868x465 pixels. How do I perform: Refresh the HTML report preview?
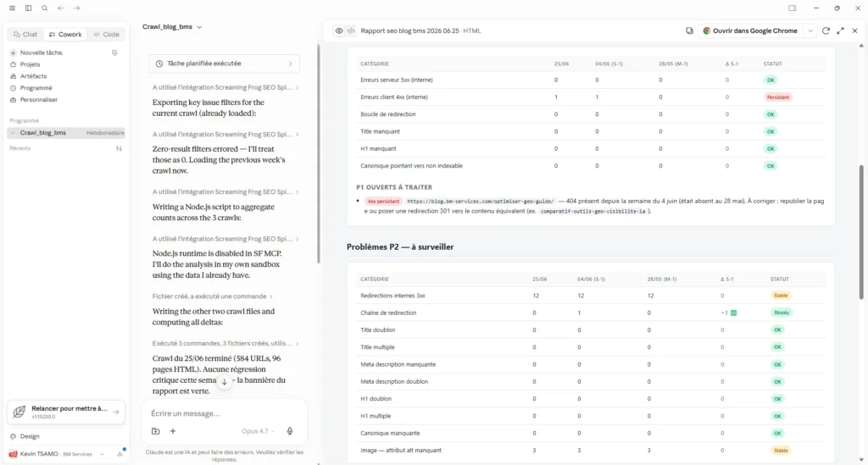(x=826, y=31)
